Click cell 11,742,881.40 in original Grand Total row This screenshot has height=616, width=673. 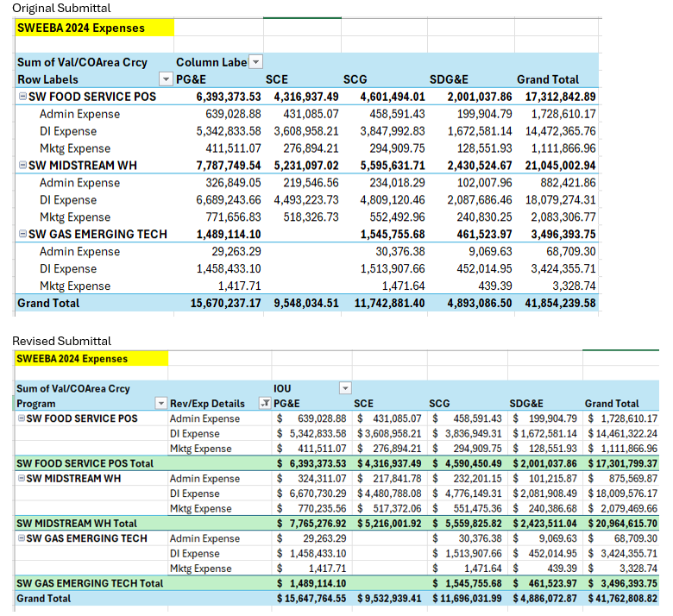(x=389, y=303)
